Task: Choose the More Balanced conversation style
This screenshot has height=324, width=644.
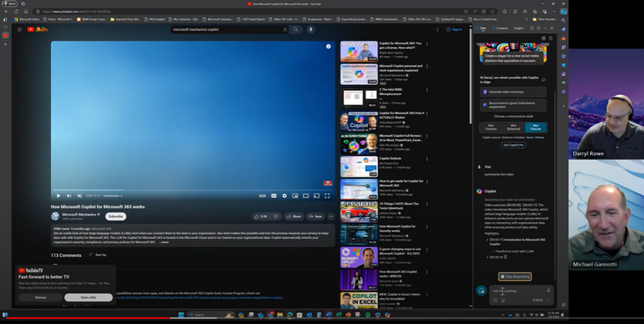Action: pos(514,127)
